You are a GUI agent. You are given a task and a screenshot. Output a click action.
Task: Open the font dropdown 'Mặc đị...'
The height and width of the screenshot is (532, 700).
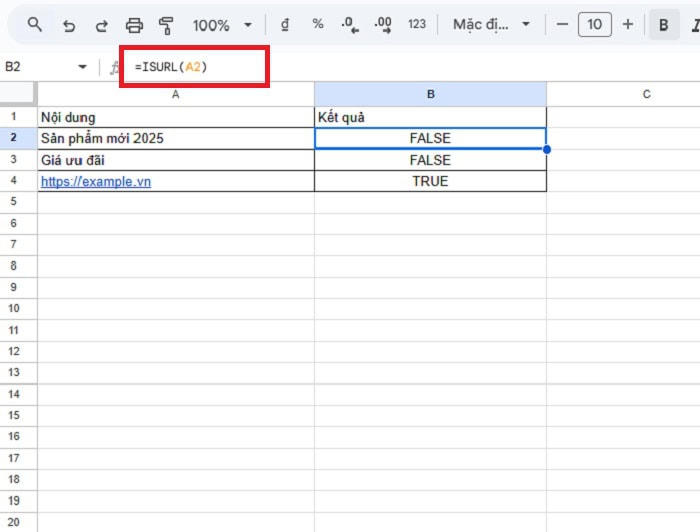pos(491,24)
